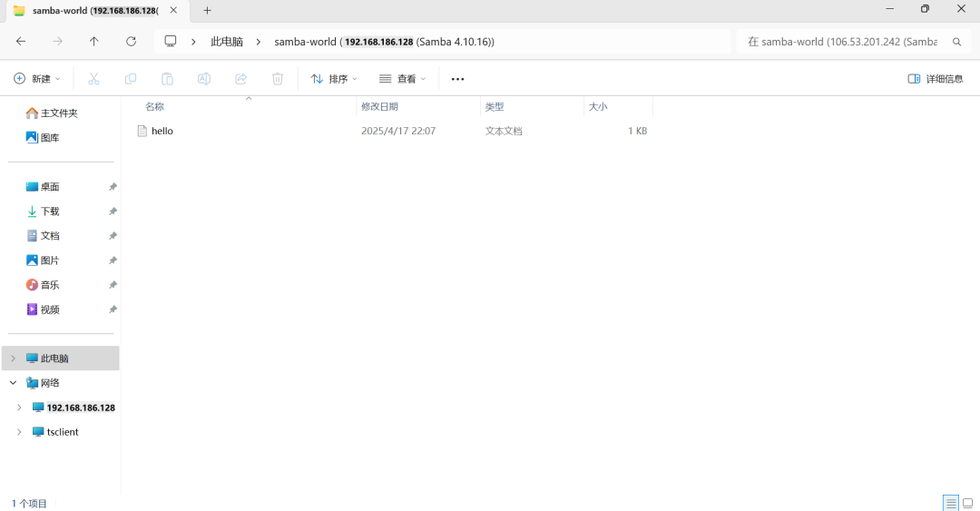Close the samba-world tab
The height and width of the screenshot is (511, 980).
click(173, 10)
